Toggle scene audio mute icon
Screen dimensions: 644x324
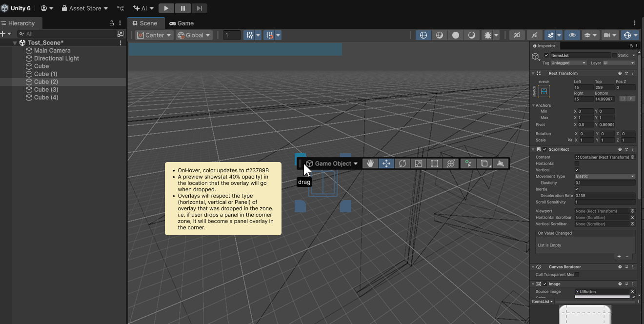[x=534, y=35]
